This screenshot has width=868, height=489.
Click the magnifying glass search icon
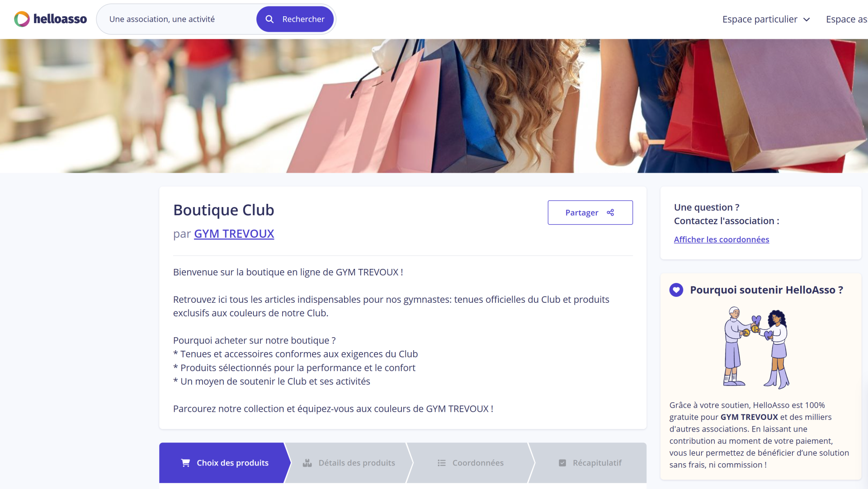point(269,19)
